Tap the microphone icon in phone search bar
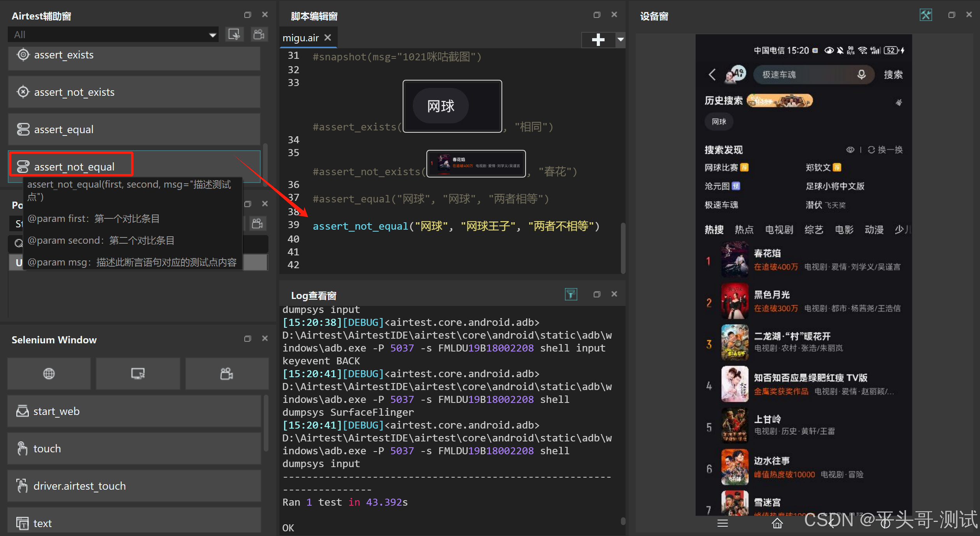The height and width of the screenshot is (536, 980). click(x=861, y=74)
